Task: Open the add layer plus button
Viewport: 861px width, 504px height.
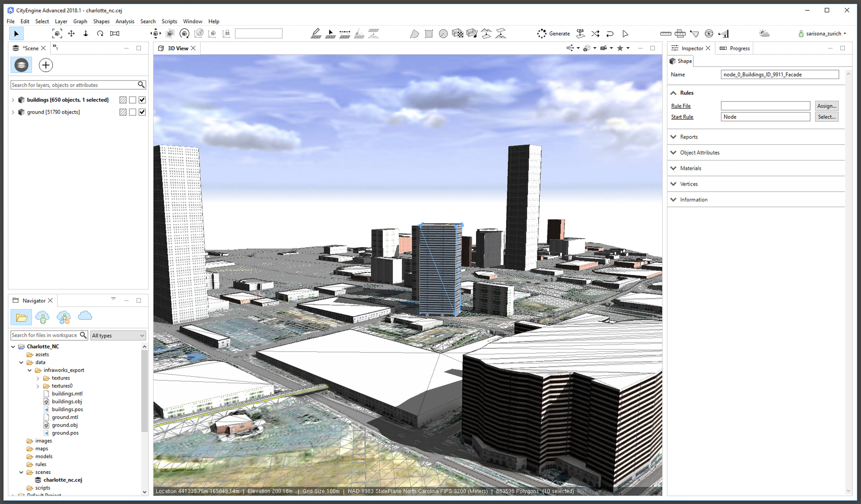Action: point(46,65)
